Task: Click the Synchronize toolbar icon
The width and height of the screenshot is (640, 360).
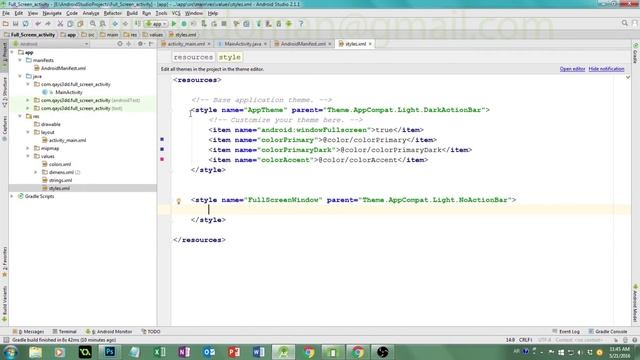Action: point(25,24)
